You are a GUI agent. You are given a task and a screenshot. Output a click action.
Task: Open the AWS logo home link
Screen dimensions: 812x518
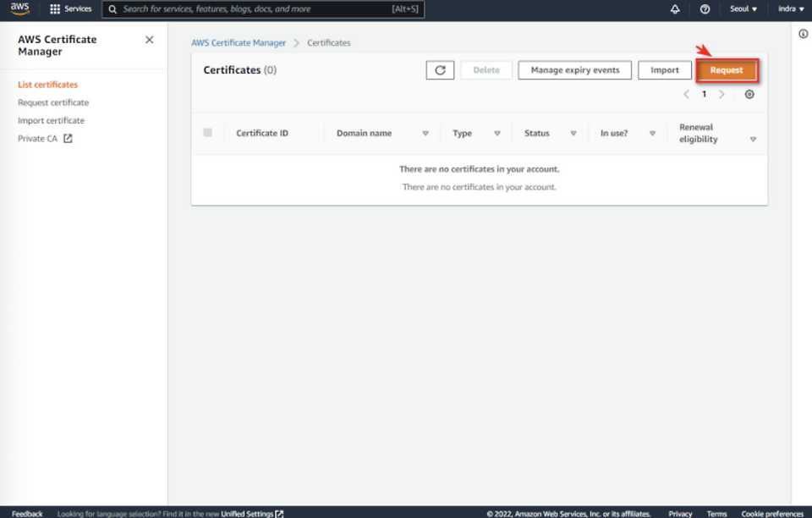20,8
